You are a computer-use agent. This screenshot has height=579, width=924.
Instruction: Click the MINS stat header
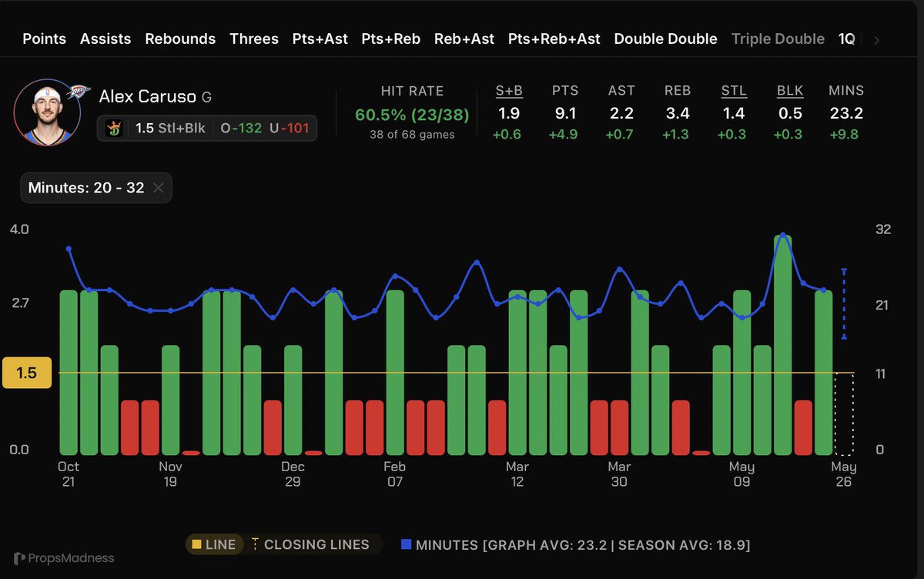coord(846,91)
